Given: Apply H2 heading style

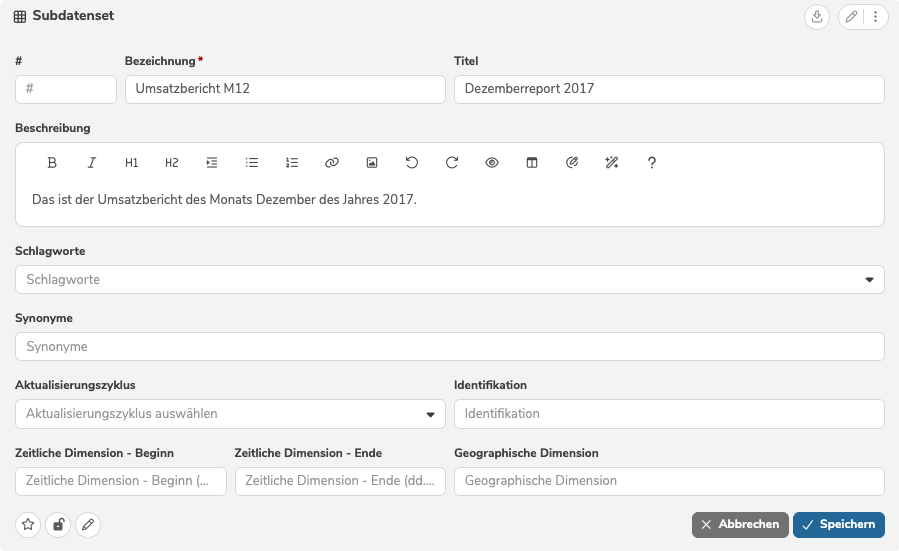Looking at the screenshot, I should point(172,163).
